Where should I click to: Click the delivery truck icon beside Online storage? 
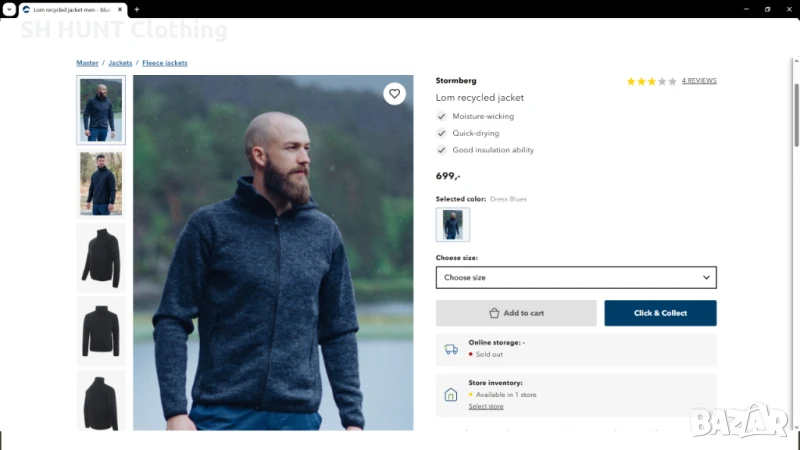pos(451,349)
